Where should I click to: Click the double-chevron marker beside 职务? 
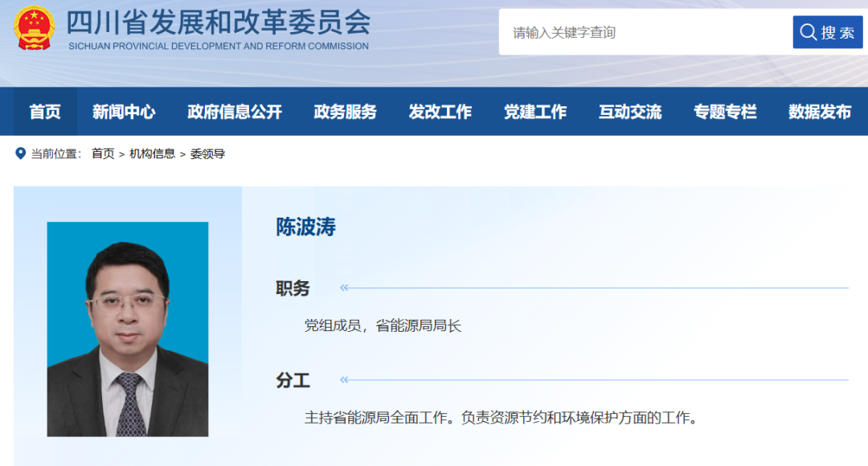[x=346, y=288]
